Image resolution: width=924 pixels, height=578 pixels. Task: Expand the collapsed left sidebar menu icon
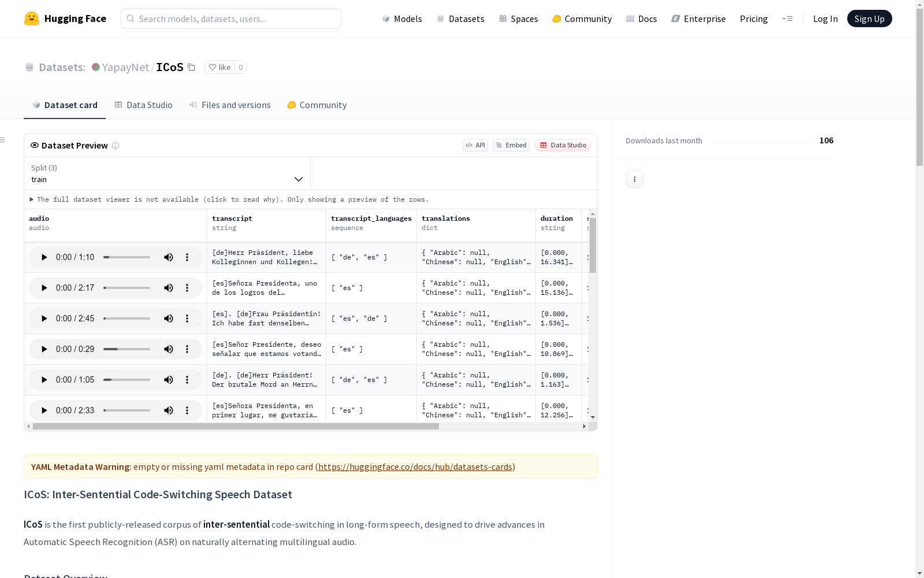[2, 140]
